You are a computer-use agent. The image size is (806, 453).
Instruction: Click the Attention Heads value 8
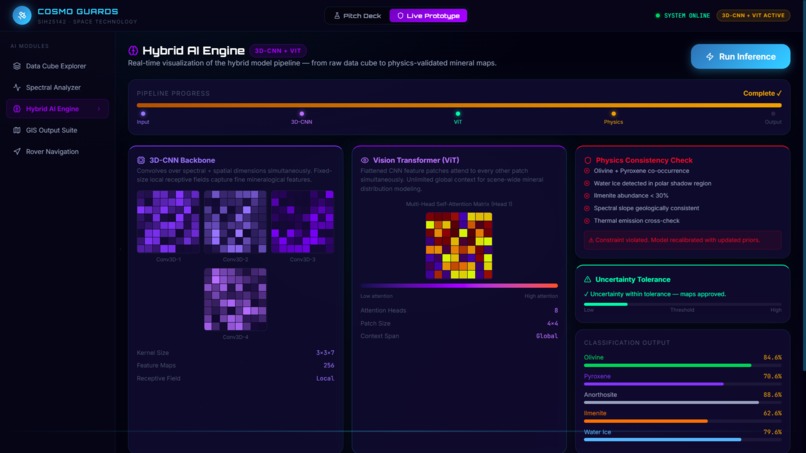[556, 311]
